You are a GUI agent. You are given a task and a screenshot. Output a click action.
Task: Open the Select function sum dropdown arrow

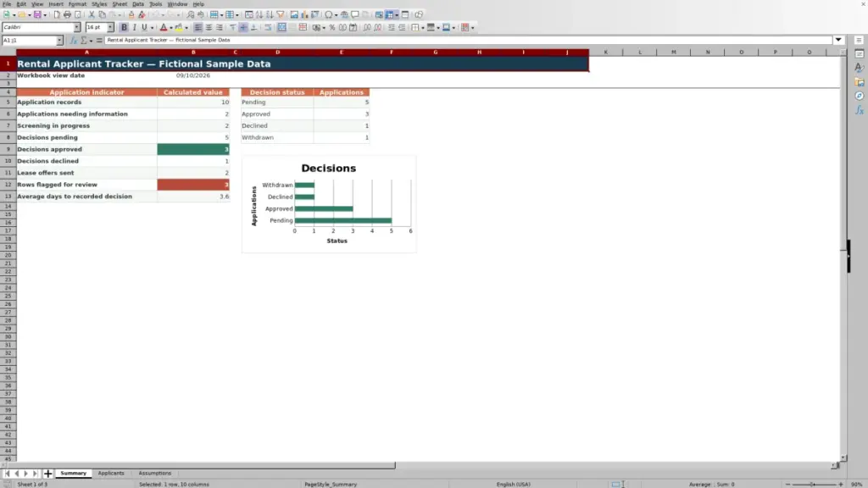[92, 41]
